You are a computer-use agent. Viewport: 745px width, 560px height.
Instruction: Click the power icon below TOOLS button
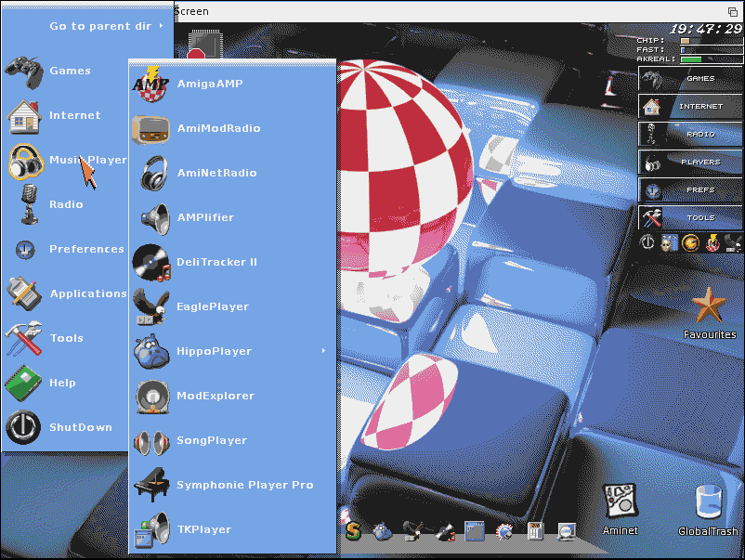coord(647,242)
